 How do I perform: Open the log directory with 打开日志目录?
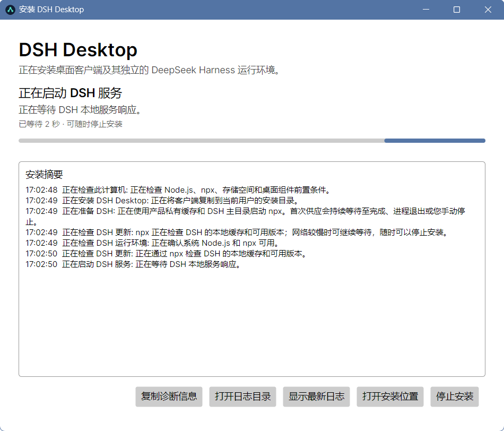(242, 396)
